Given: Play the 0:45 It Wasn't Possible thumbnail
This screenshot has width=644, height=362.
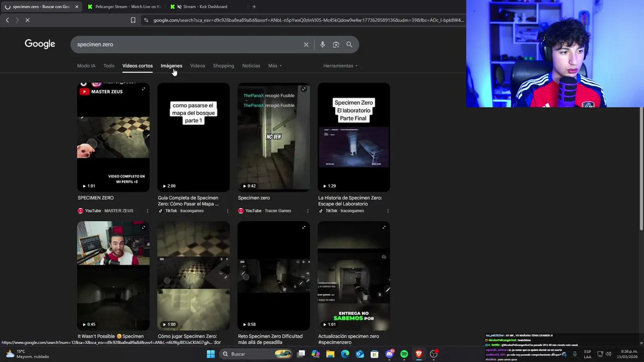Looking at the screenshot, I should point(113,276).
